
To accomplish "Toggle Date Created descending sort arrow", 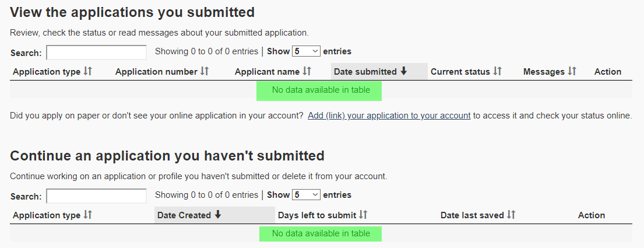I will (x=218, y=215).
